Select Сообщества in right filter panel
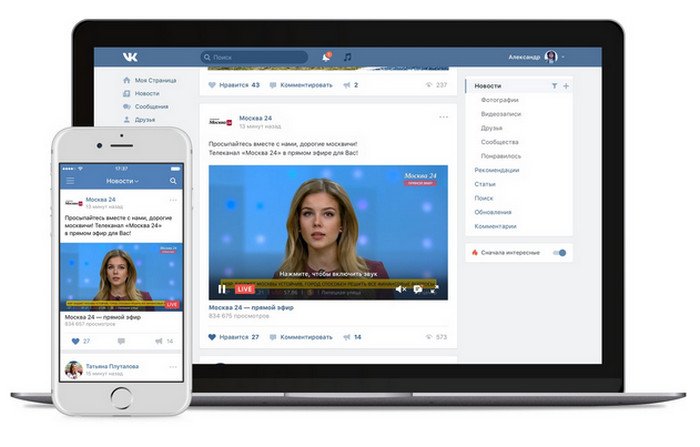Screen dimensions: 700x447 point(500,142)
